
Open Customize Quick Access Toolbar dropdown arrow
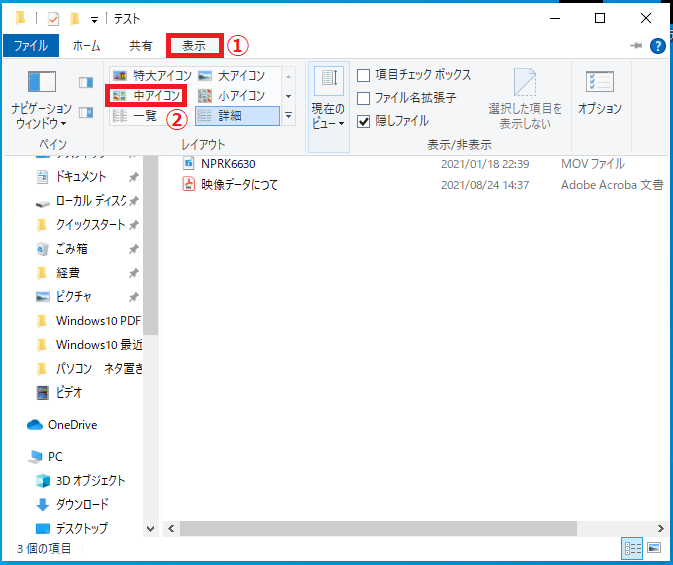(x=94, y=19)
